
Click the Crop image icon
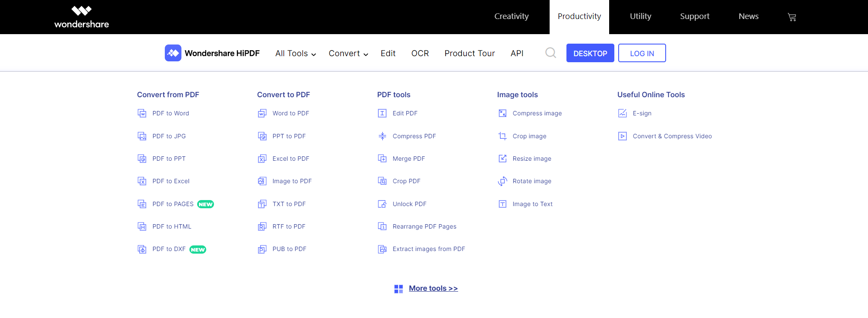coord(503,136)
